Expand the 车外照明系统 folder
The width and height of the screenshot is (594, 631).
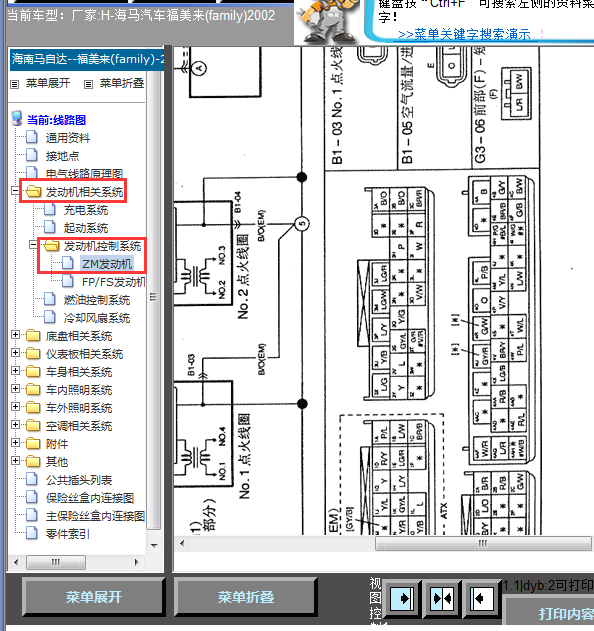coord(15,406)
